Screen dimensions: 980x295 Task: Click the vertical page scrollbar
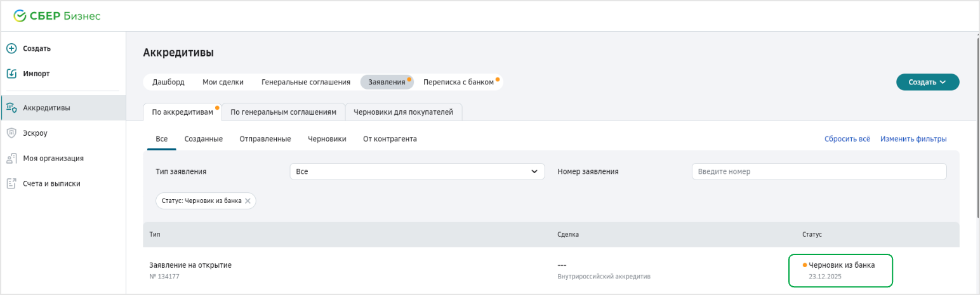977,127
